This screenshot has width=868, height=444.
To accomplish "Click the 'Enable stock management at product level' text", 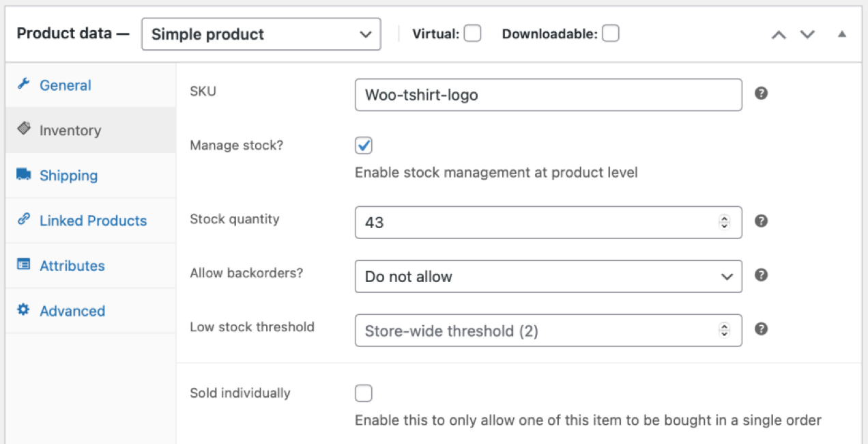I will click(496, 173).
